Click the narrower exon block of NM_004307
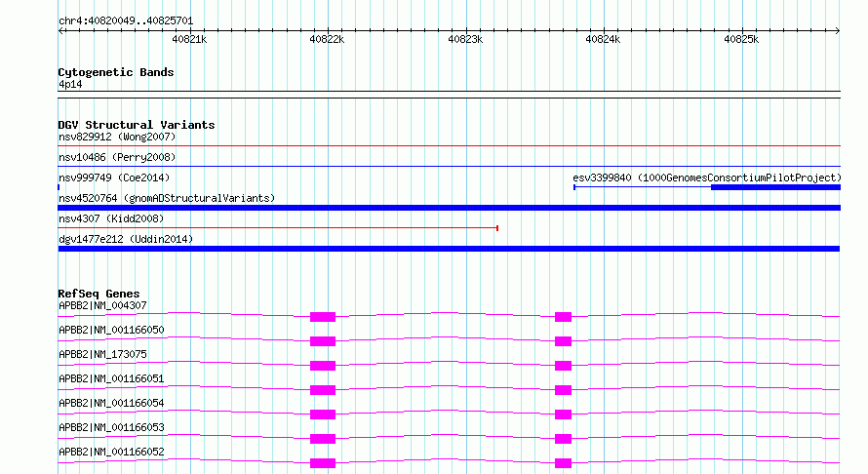Screen dimensions: 868x474 pyautogui.click(x=563, y=317)
